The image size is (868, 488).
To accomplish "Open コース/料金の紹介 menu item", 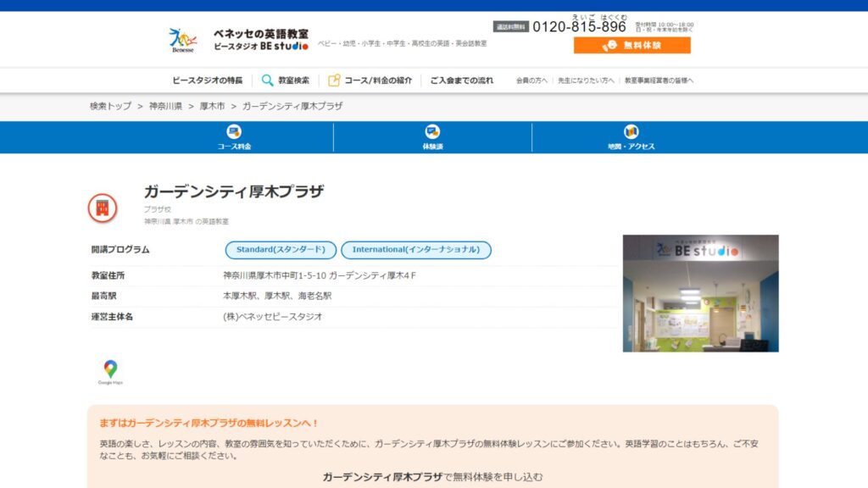I will tap(378, 80).
